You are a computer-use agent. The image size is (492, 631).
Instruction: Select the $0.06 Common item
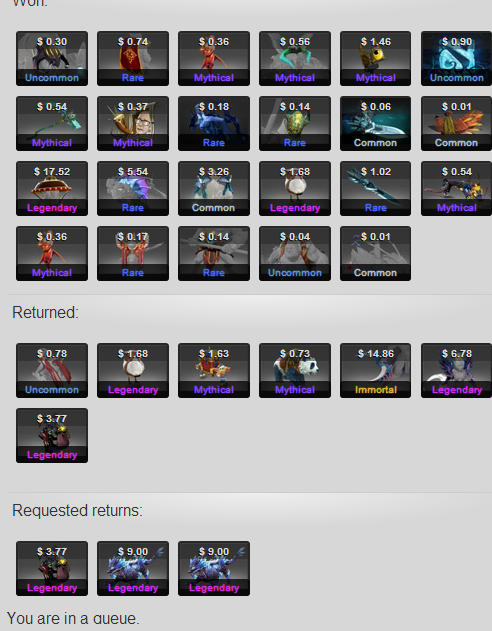pyautogui.click(x=375, y=124)
